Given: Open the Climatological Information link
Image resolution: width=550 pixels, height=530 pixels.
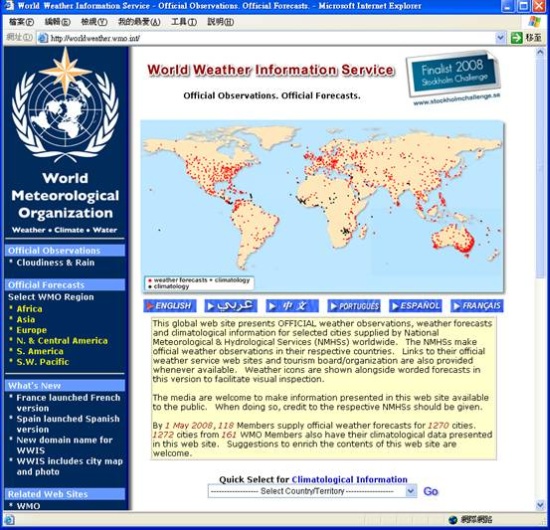Looking at the screenshot, I should pos(349,479).
